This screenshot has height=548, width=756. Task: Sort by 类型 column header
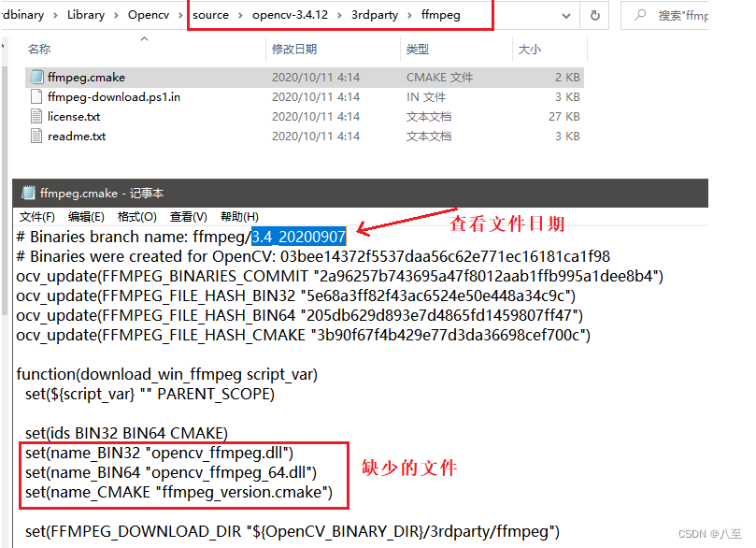point(418,50)
